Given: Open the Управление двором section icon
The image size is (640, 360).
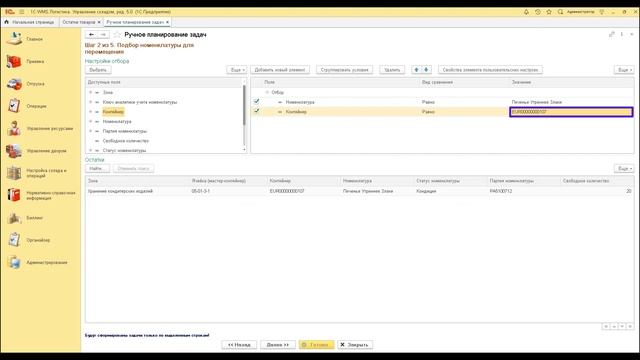Looking at the screenshot, I should 14,151.
